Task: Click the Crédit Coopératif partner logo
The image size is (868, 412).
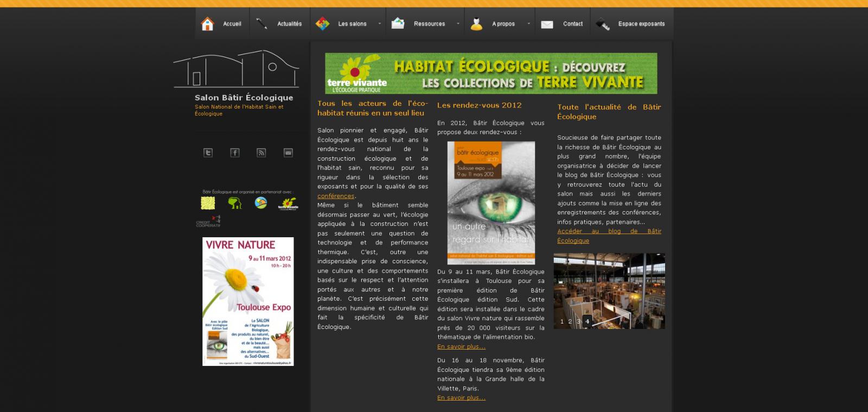Action: pos(208,221)
